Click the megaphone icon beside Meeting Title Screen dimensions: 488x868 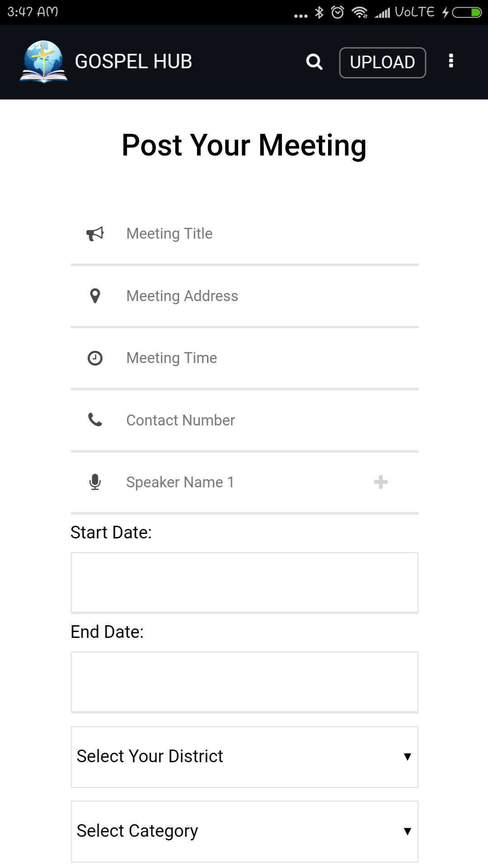pyautogui.click(x=95, y=234)
